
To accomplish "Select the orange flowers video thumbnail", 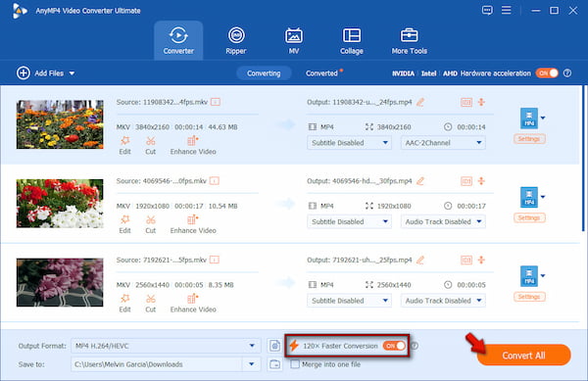I will click(60, 124).
